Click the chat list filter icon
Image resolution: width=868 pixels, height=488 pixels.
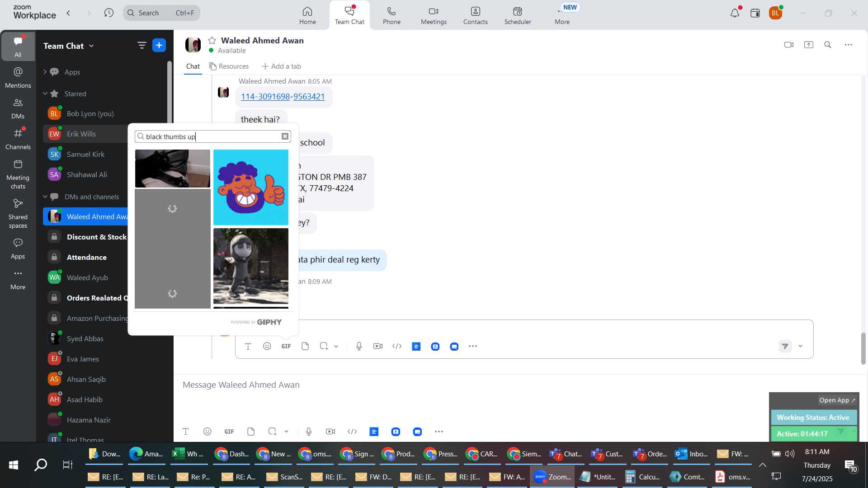point(142,45)
